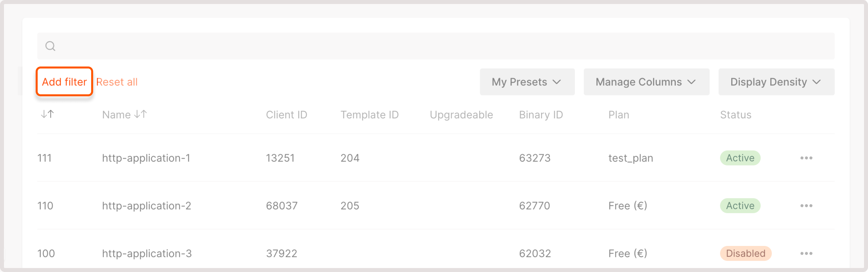
Task: Open actions menu for http-application-2
Action: point(806,205)
